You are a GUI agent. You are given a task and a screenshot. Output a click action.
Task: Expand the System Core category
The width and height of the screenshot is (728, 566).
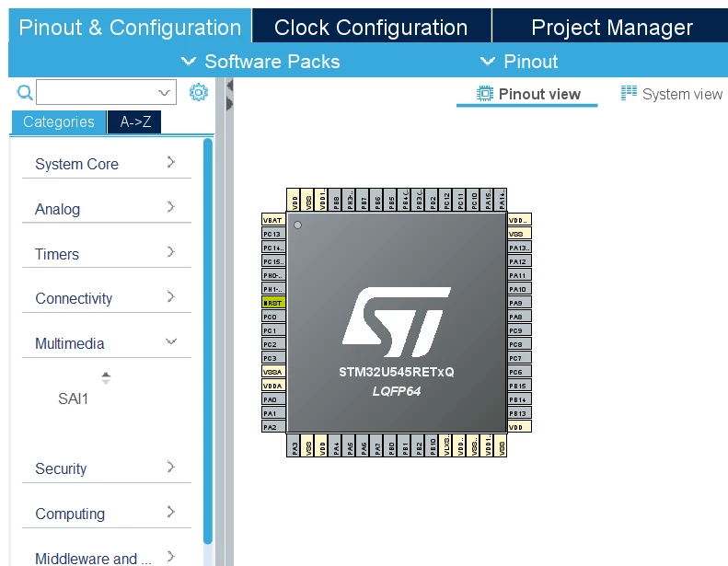pos(107,164)
